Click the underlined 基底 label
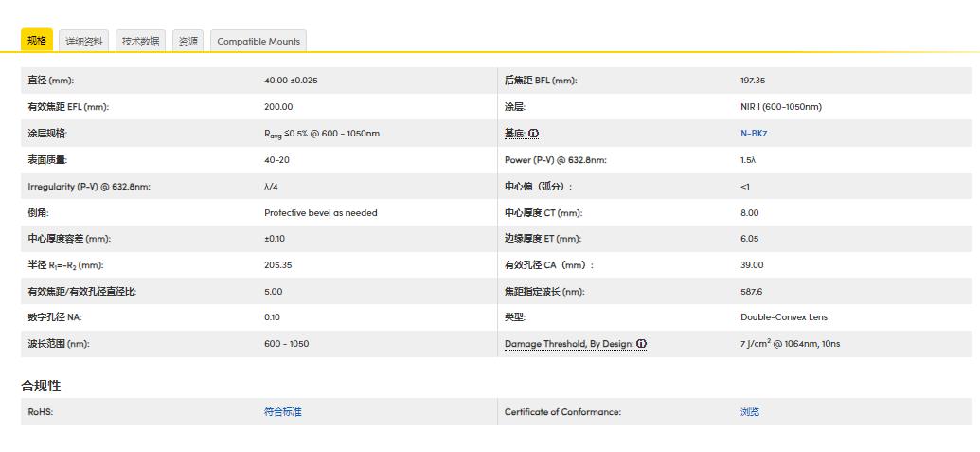The height and width of the screenshot is (452, 980). tap(514, 134)
